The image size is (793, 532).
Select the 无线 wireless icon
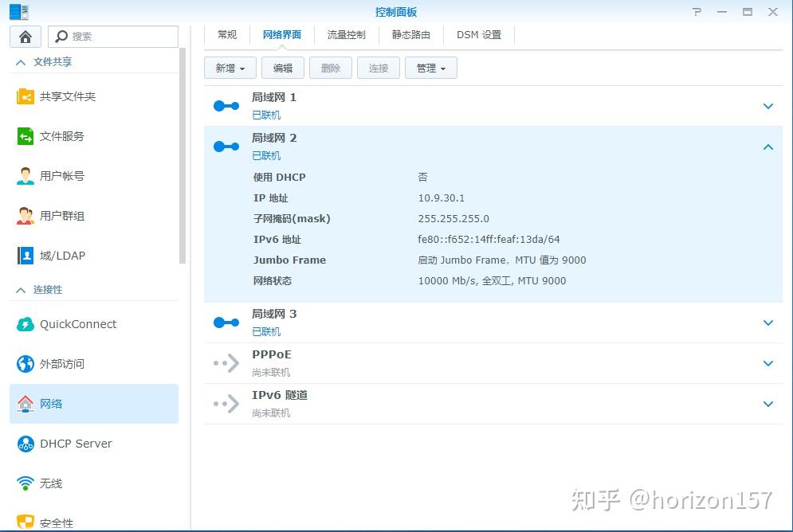point(24,483)
